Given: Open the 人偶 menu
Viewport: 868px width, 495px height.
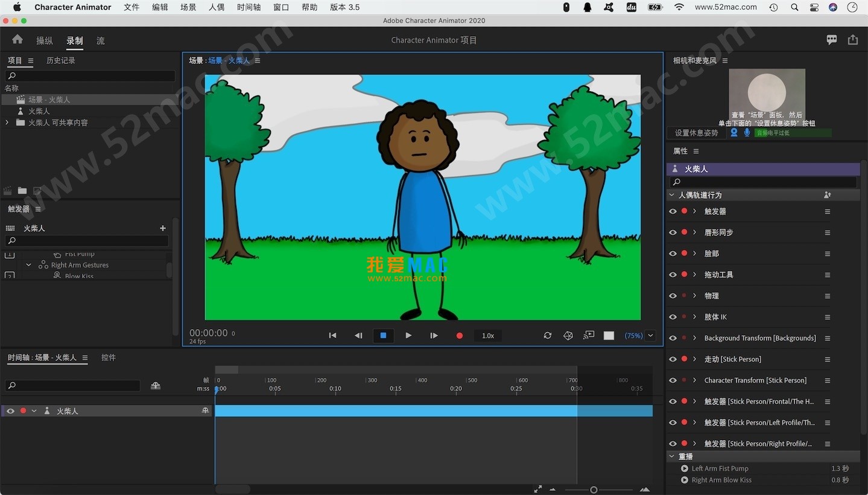Looking at the screenshot, I should [217, 7].
